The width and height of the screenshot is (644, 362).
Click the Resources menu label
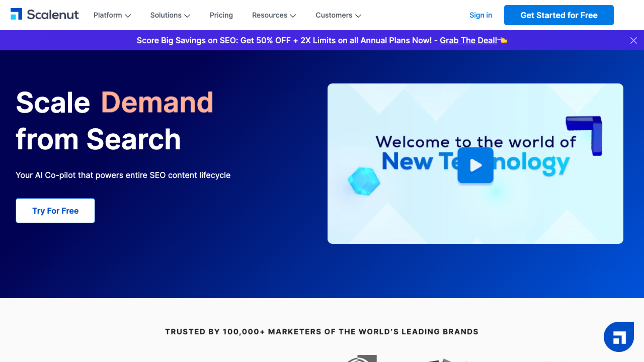(270, 15)
